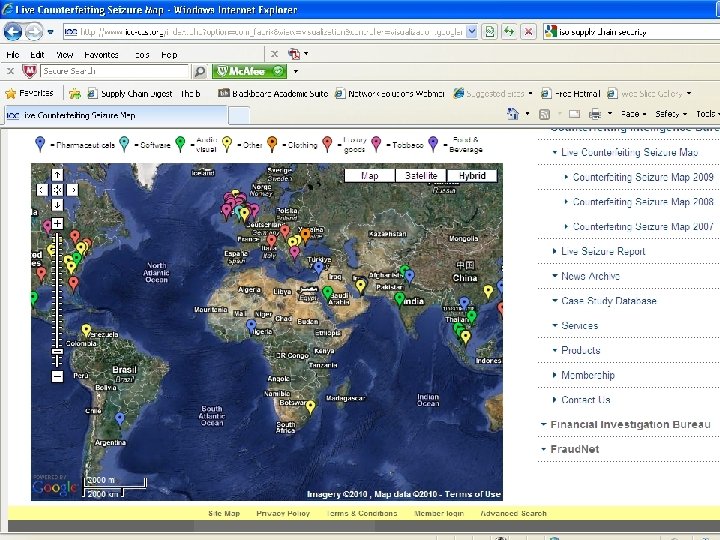Click the blue marker in Argentina

pos(119,419)
